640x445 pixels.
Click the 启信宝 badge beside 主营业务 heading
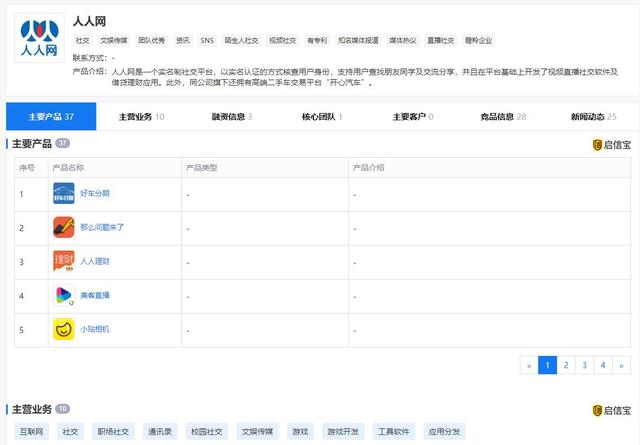[611, 410]
